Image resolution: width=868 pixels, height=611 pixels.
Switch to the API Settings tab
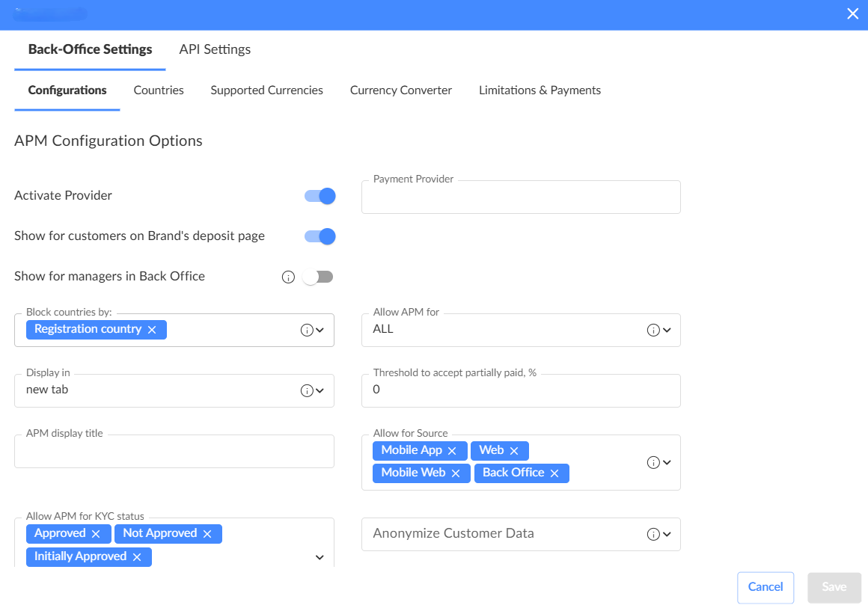[215, 49]
